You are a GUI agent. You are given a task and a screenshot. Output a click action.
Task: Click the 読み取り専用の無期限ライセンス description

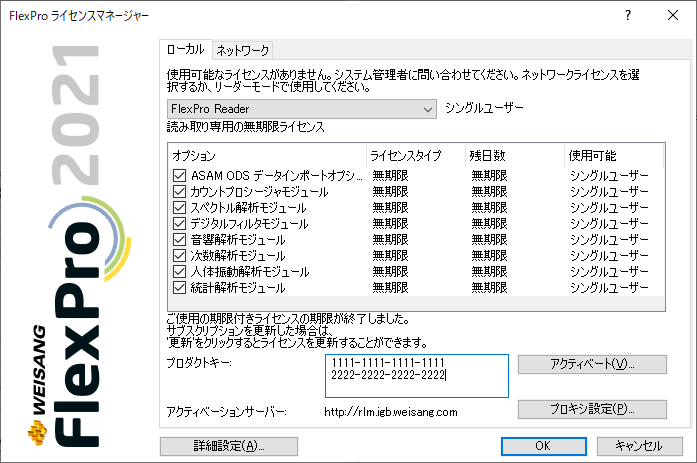coord(246,127)
